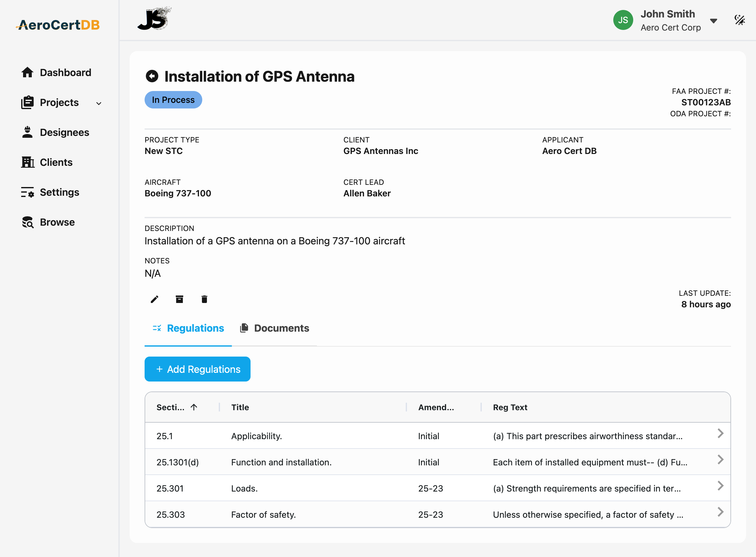Image resolution: width=756 pixels, height=557 pixels.
Task: Click the back arrow beside project title
Action: point(152,76)
